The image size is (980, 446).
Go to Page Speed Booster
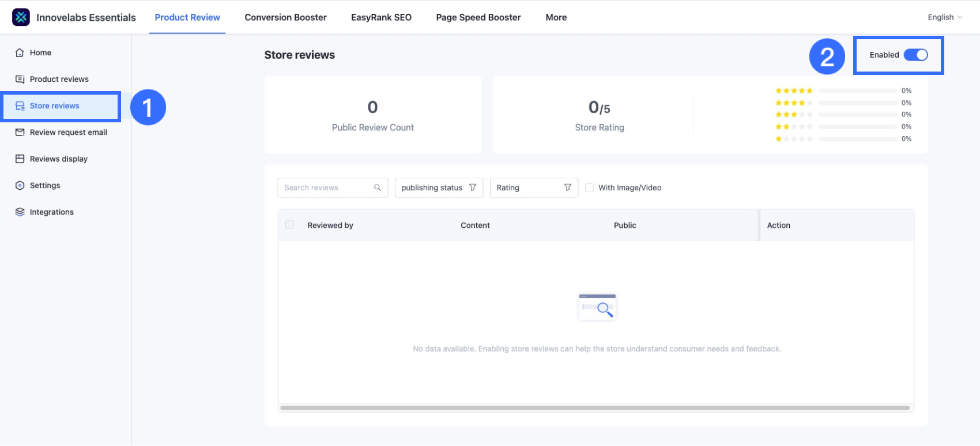point(478,17)
